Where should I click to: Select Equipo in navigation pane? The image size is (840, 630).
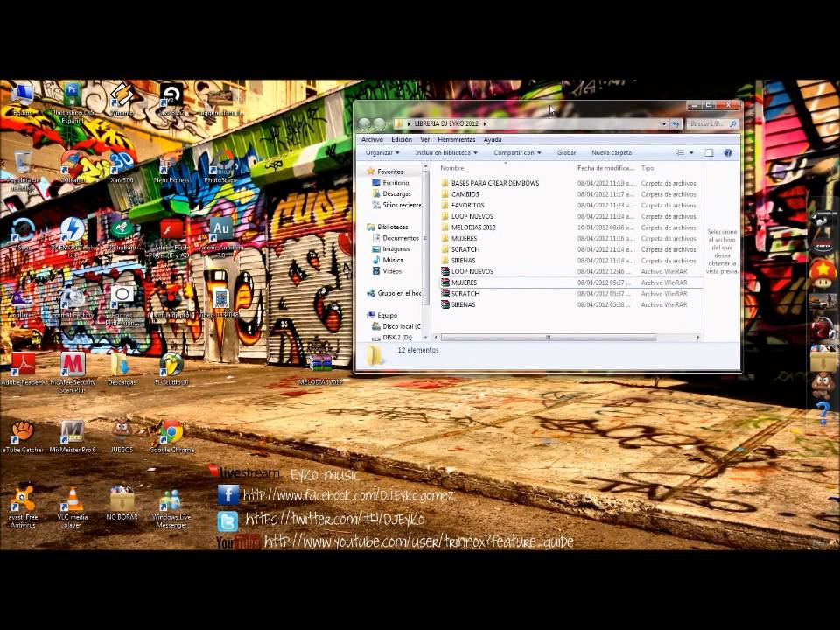pos(387,315)
